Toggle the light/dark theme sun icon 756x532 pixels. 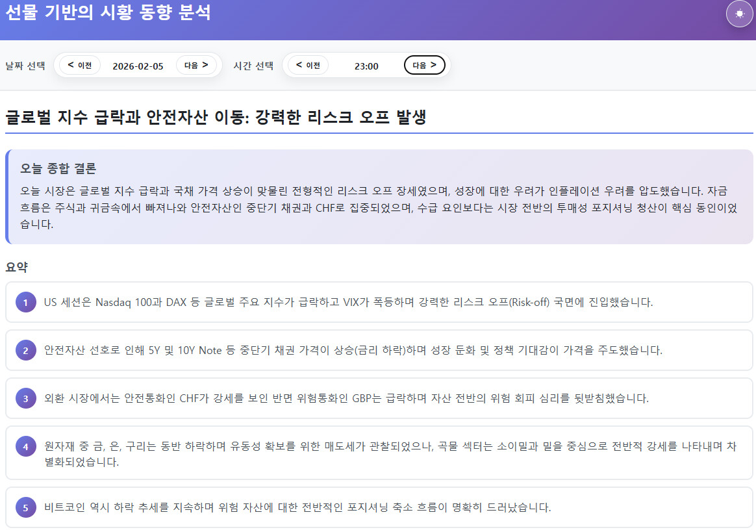pyautogui.click(x=739, y=14)
